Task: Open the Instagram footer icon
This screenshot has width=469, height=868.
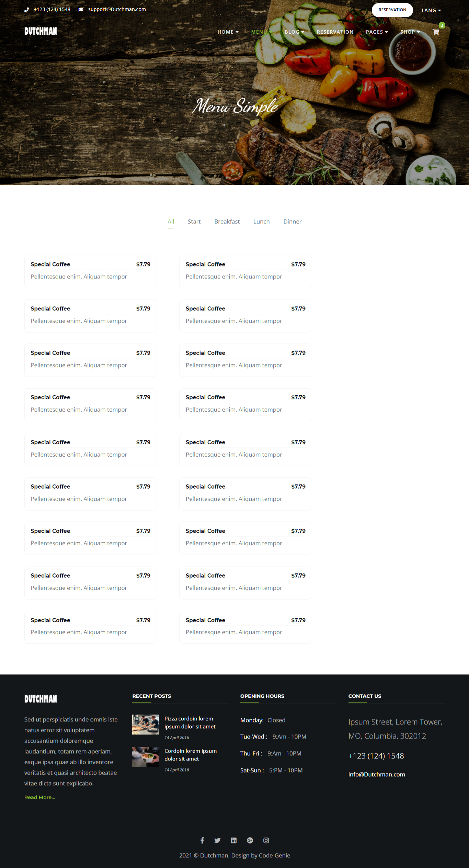Action: click(266, 840)
